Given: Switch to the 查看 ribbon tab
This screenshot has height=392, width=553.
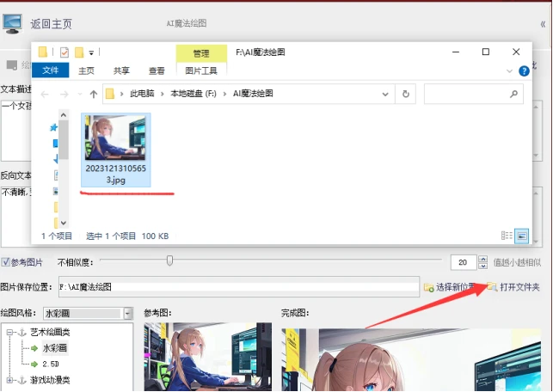Looking at the screenshot, I should point(157,70).
